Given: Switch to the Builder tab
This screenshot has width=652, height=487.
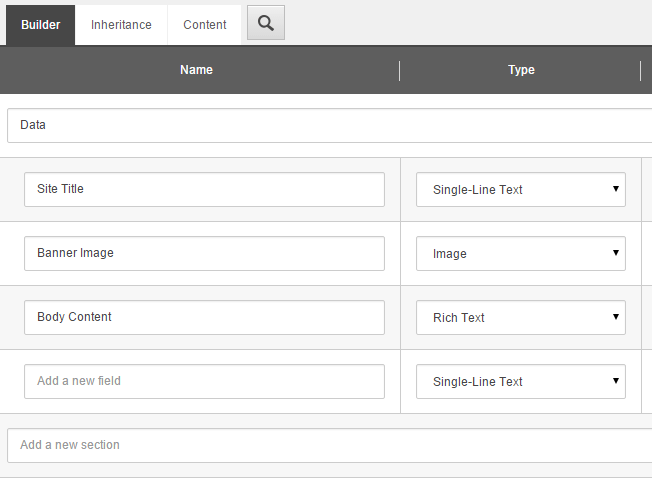Looking at the screenshot, I should tap(40, 25).
